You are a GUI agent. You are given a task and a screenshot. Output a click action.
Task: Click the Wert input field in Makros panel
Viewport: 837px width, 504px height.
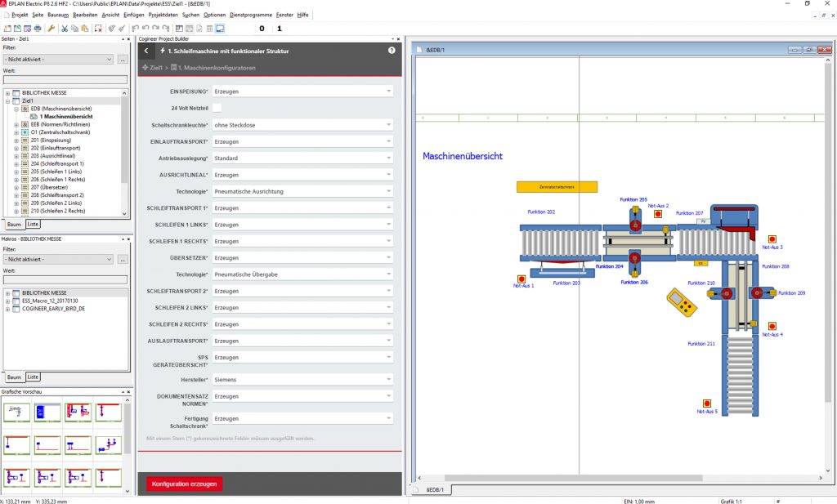click(x=65, y=279)
